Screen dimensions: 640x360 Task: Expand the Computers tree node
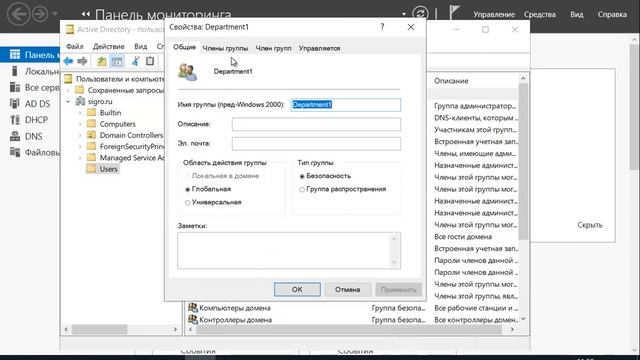point(80,124)
